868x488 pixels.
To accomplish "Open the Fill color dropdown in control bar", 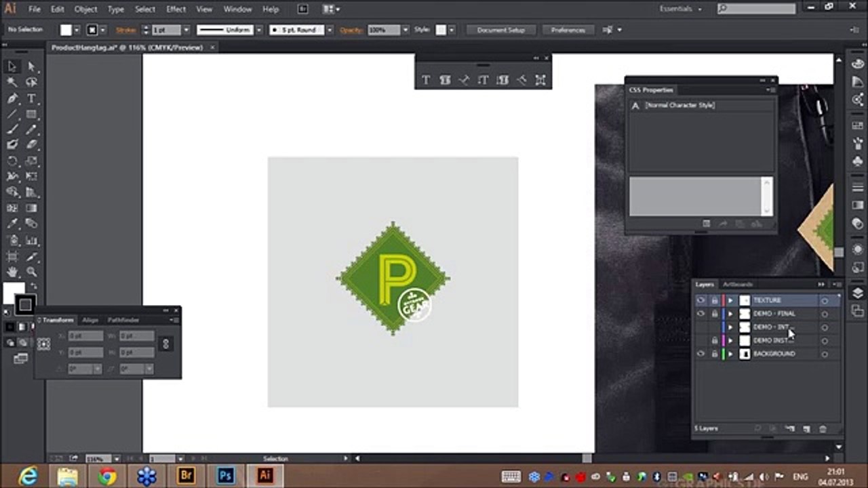I will (77, 30).
